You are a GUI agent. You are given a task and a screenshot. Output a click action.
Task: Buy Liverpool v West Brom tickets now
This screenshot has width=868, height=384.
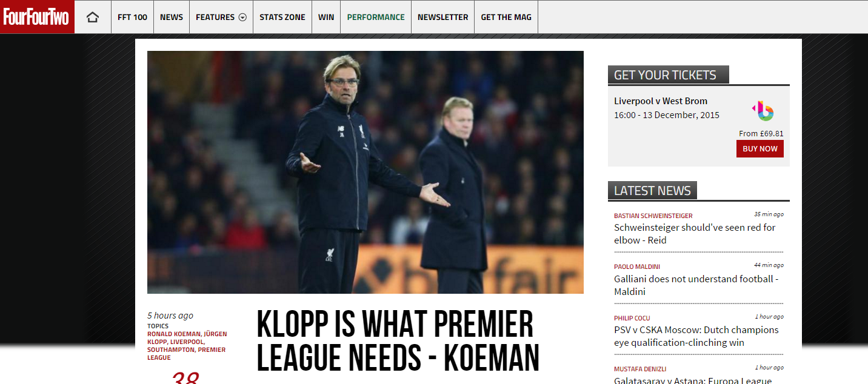(x=760, y=149)
